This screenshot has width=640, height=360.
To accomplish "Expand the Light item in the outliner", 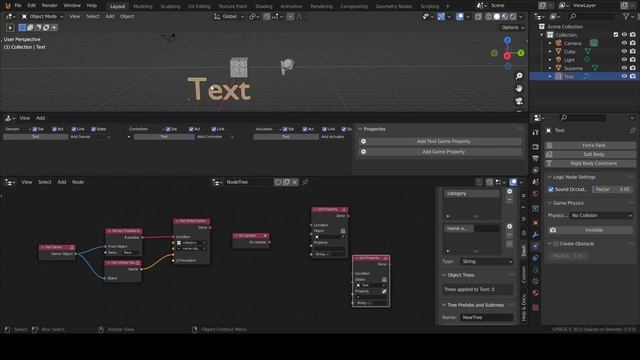I will 550,60.
